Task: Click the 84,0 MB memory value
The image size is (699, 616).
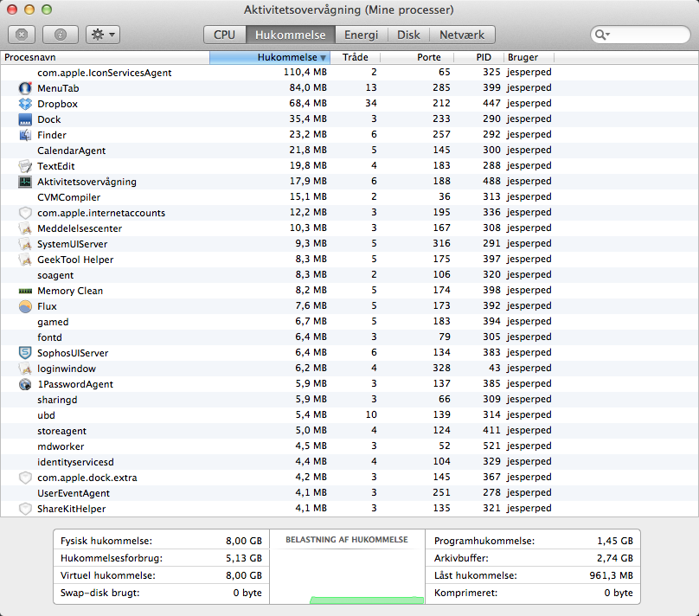Action: tap(308, 87)
